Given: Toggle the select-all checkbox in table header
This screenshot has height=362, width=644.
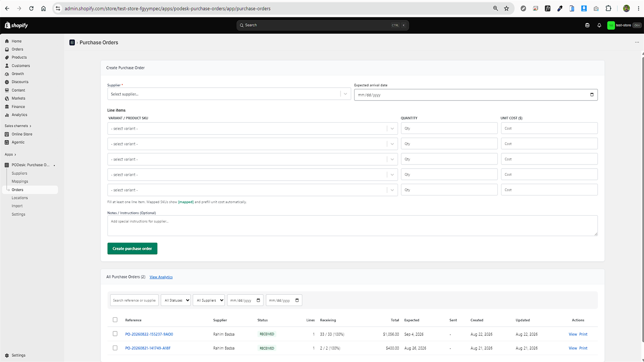Looking at the screenshot, I should coord(115,320).
